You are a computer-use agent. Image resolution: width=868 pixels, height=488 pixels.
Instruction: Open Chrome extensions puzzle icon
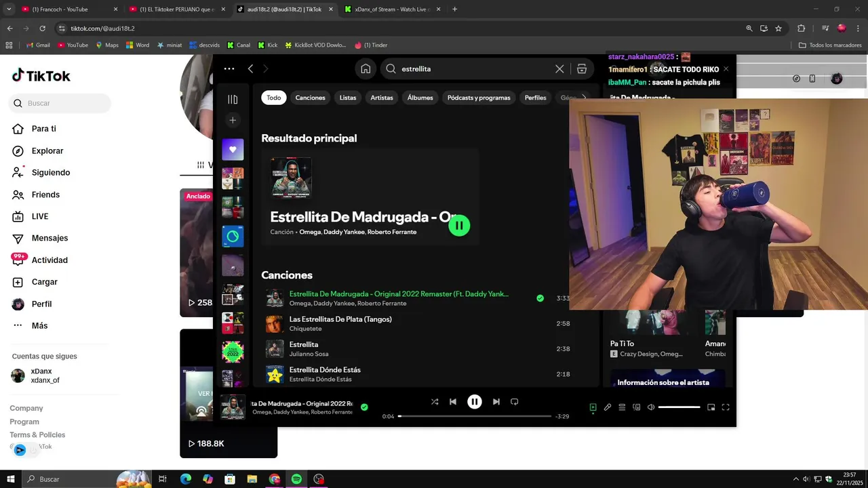pos(802,28)
